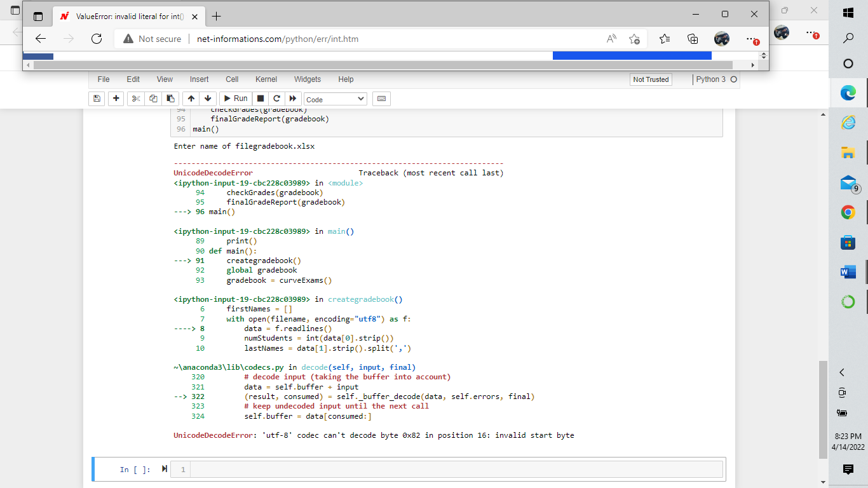868x488 pixels.
Task: Click the horizontal scrollbar of the browser page
Action: pos(381,65)
